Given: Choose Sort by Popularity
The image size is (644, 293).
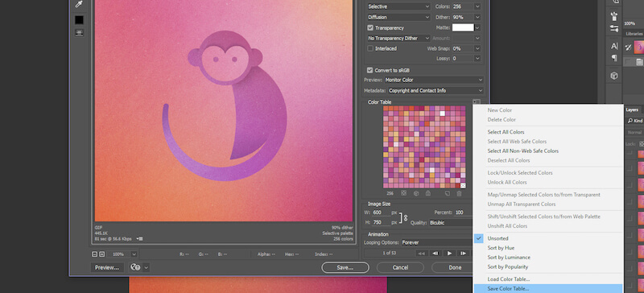Looking at the screenshot, I should pyautogui.click(x=508, y=266).
